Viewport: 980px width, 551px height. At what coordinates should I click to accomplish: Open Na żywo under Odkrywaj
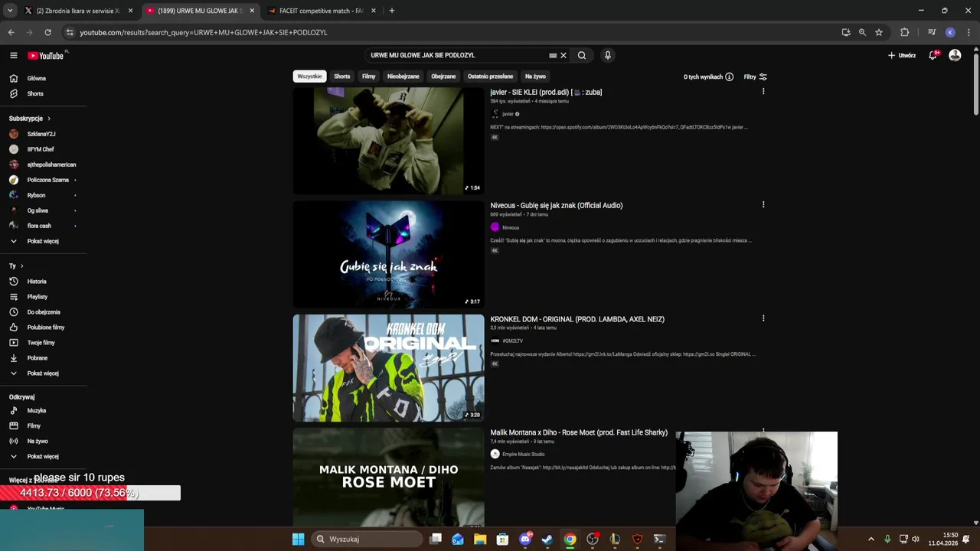click(x=38, y=442)
